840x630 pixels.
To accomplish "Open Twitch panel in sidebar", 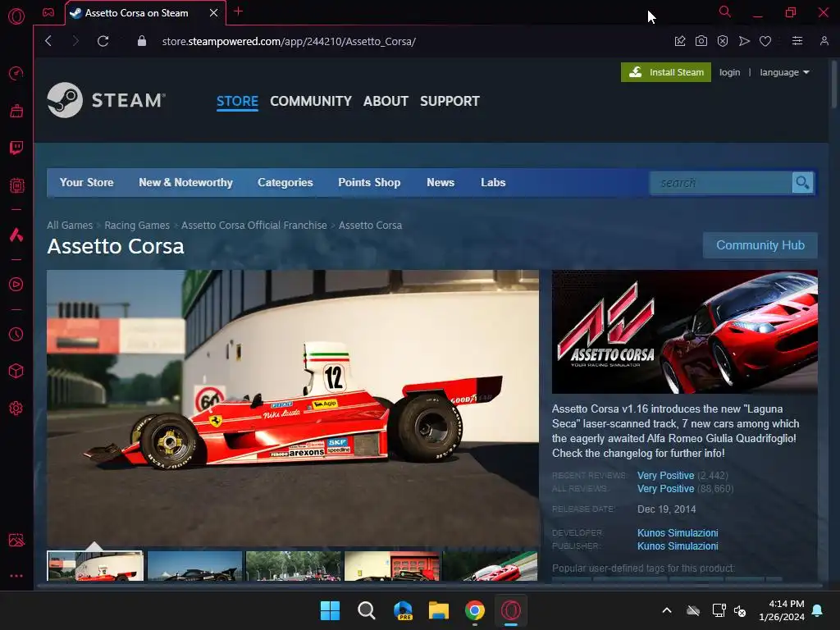I will tap(16, 148).
